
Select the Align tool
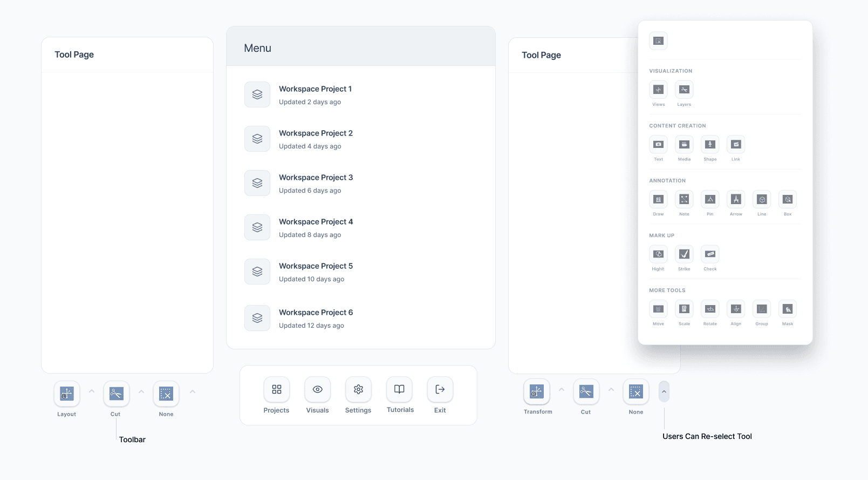[x=736, y=309]
